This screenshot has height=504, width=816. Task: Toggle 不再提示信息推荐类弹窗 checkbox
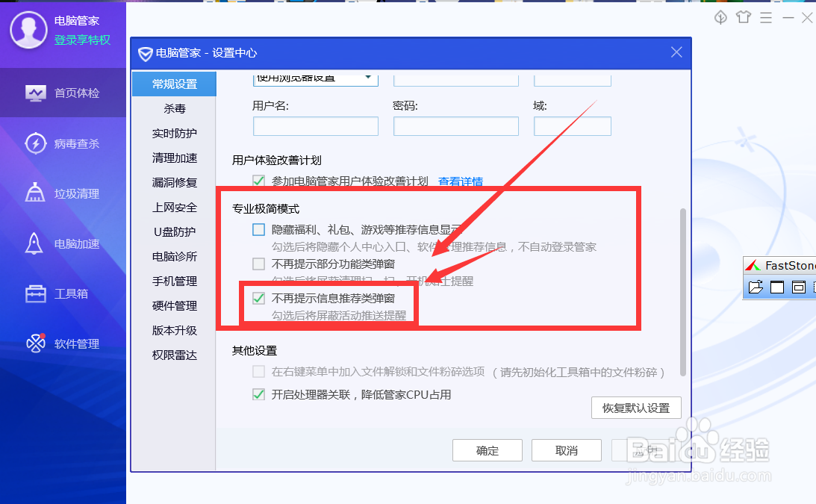coord(258,299)
